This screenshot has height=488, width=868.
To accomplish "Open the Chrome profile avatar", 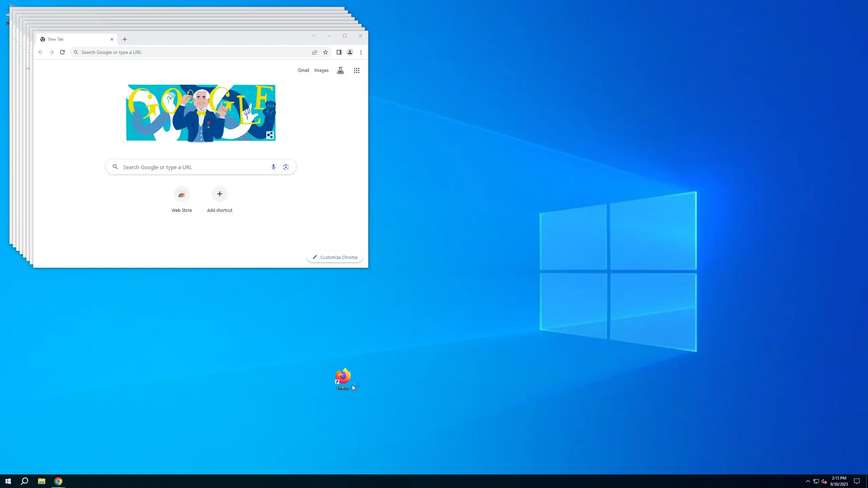I will click(350, 52).
